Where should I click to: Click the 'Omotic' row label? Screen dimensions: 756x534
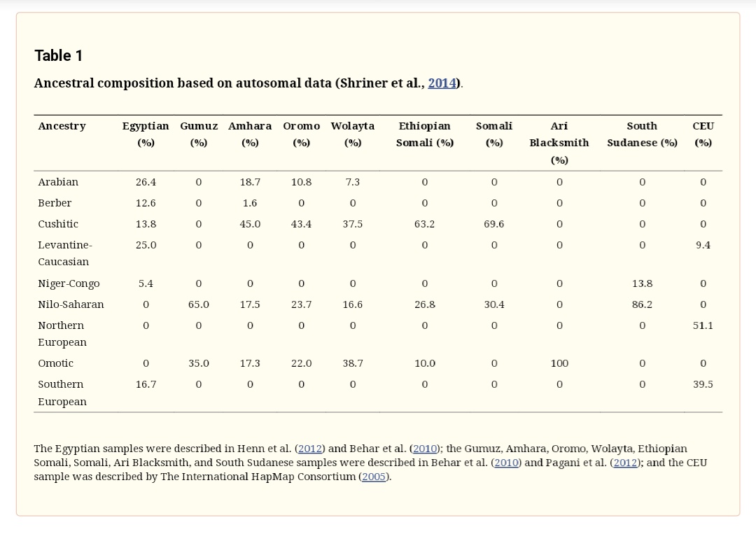point(55,363)
